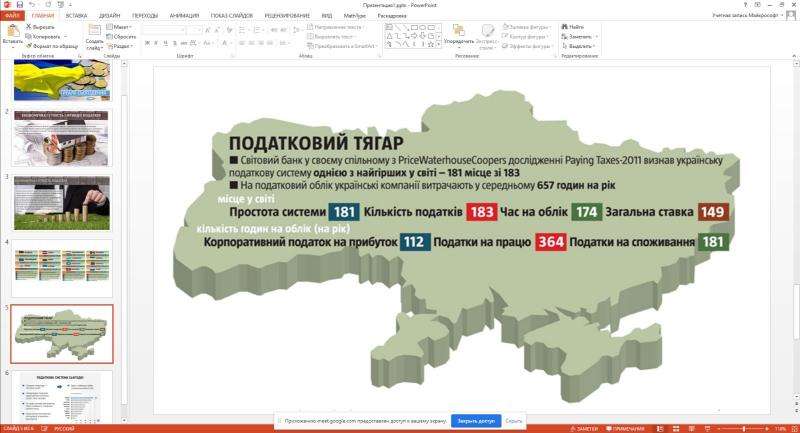Expand the Макет layout dropdown
800x433 pixels.
120,26
